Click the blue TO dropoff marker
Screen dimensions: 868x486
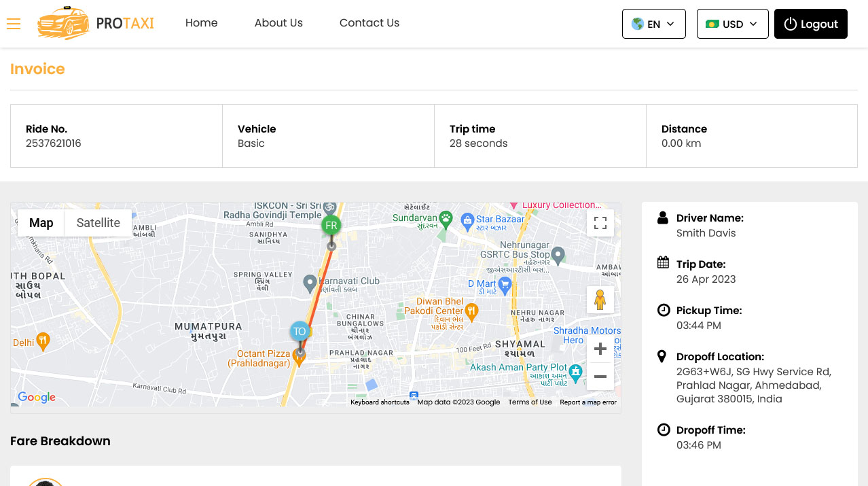coord(300,332)
